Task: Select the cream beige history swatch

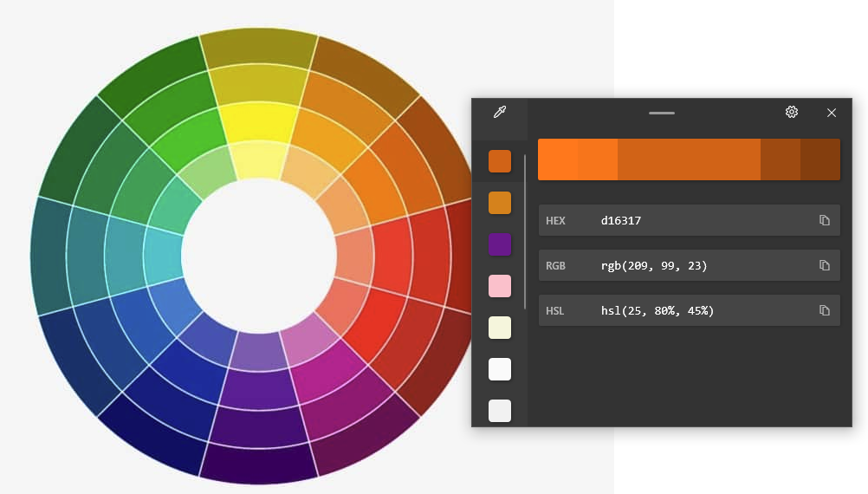Action: coord(500,328)
